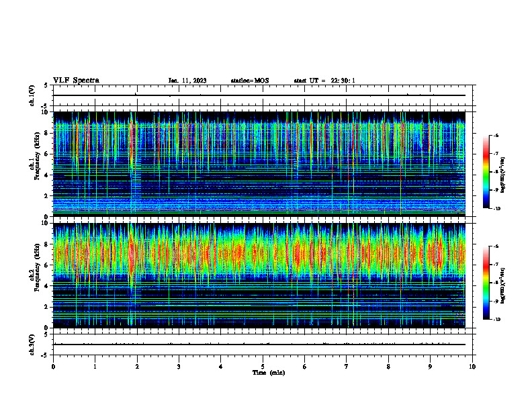Click the ch.1 color bar log(PSD) unit label
This screenshot has height=411, width=532.
pyautogui.click(x=503, y=175)
